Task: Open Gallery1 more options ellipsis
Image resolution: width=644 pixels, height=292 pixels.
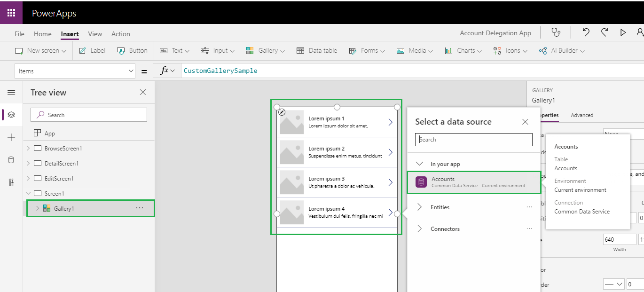Action: 140,208
